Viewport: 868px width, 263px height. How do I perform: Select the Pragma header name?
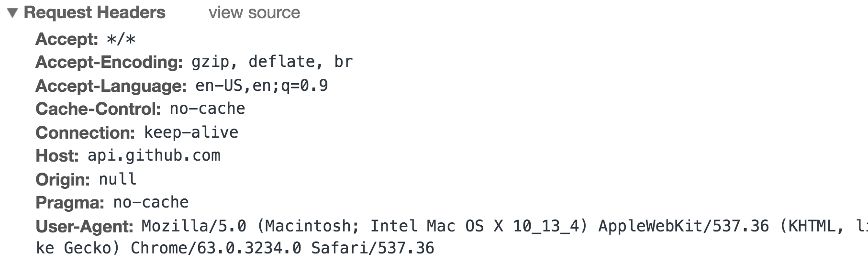pyautogui.click(x=70, y=203)
